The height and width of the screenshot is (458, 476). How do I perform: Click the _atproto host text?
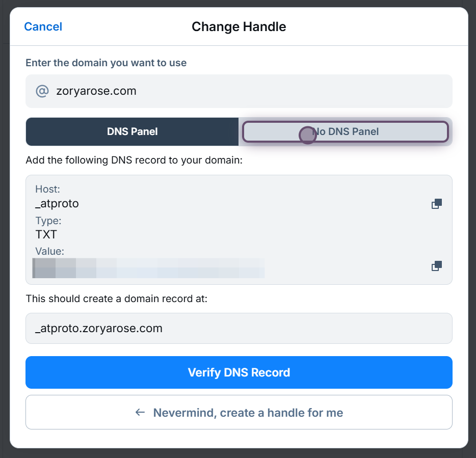tap(57, 204)
